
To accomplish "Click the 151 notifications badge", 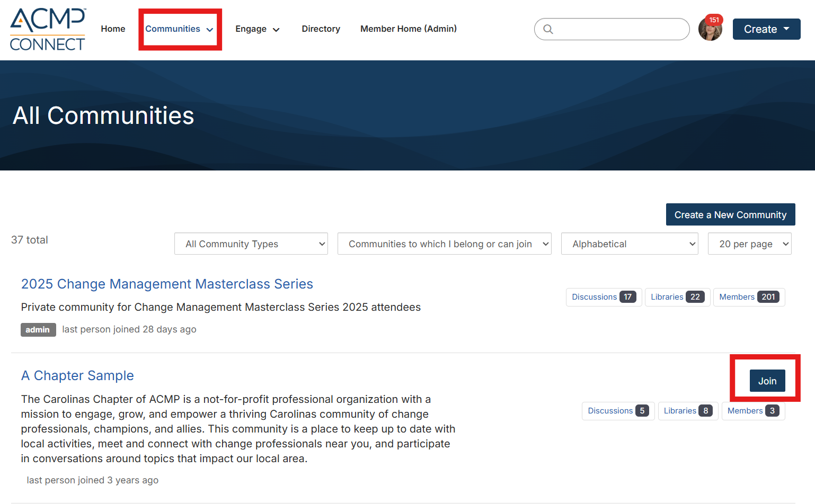I will point(714,20).
